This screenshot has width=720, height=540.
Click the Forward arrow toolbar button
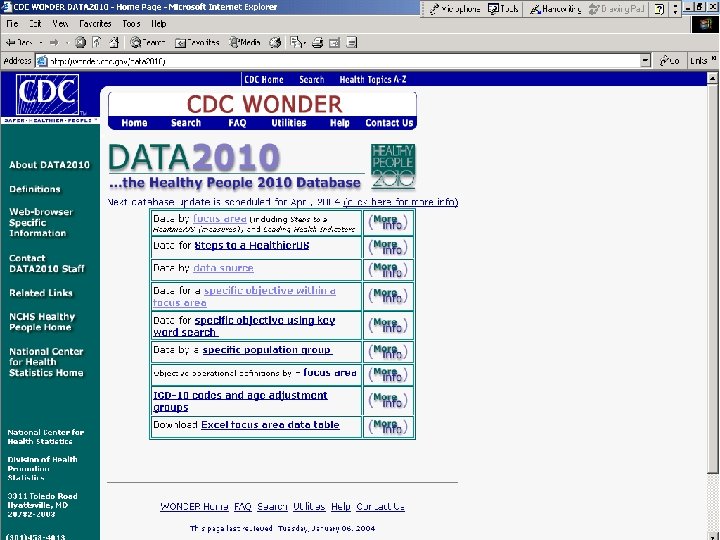54,43
